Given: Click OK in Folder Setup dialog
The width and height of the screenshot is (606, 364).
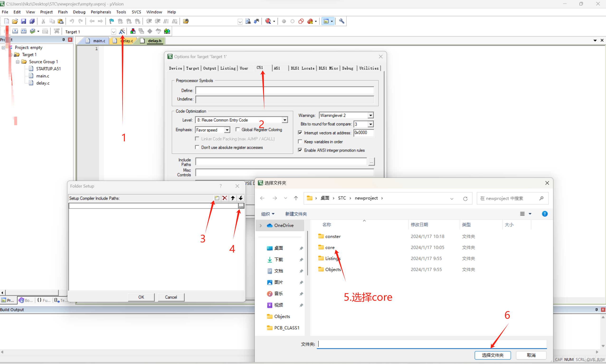Looking at the screenshot, I should tap(141, 297).
